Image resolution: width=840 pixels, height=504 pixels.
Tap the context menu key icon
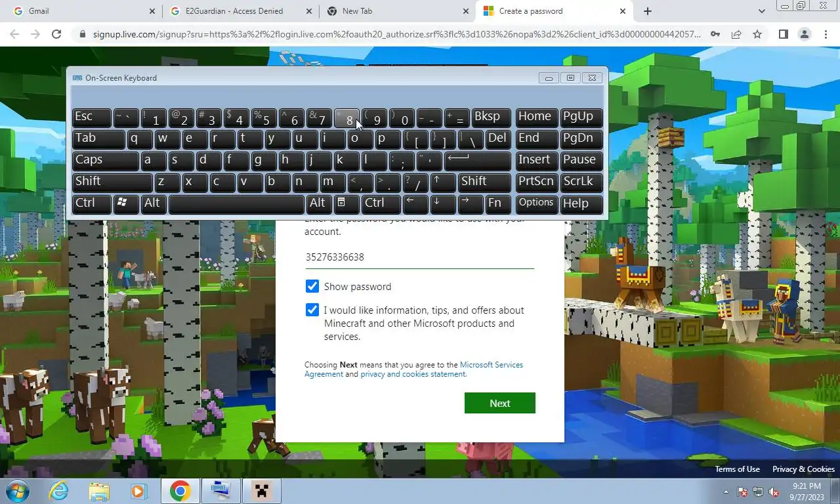tap(347, 204)
